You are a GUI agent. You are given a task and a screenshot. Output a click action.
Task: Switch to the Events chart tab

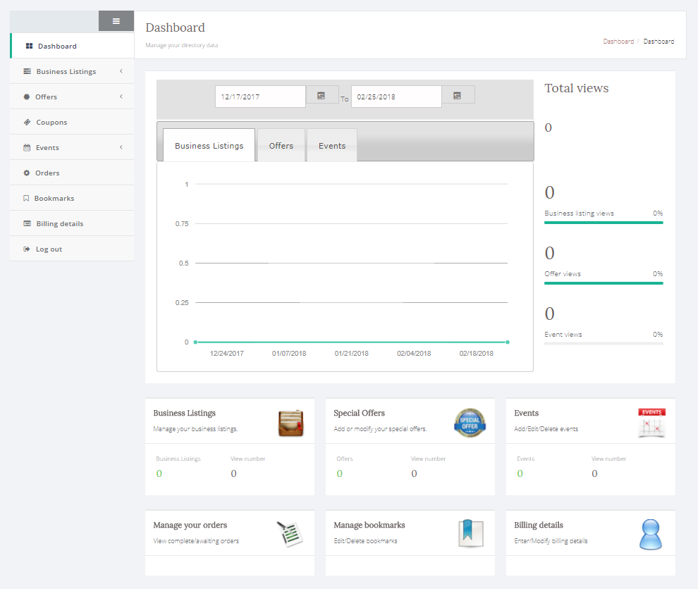coord(332,146)
